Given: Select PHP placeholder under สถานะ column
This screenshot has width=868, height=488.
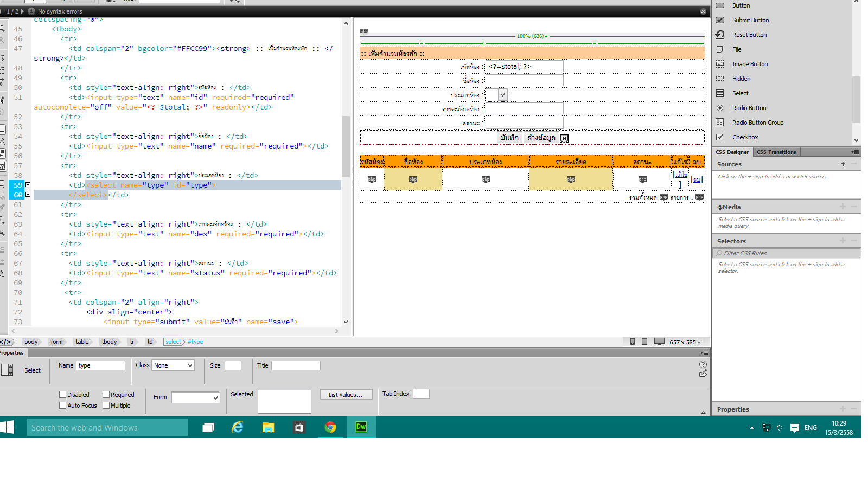Looking at the screenshot, I should pyautogui.click(x=642, y=179).
